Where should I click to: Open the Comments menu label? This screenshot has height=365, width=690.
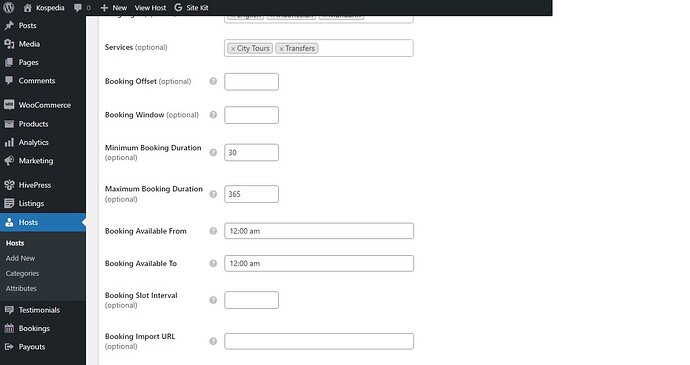37,81
